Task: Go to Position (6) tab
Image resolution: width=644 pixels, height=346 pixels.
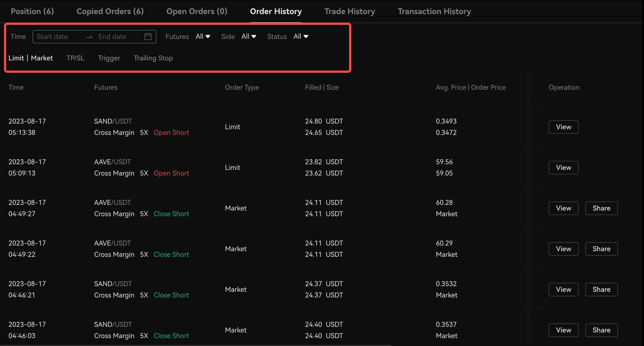Action: pos(32,11)
